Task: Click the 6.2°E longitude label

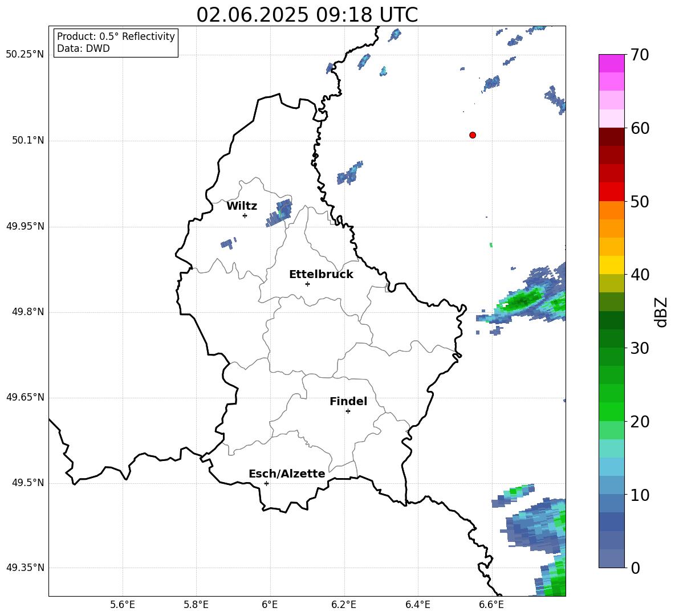Action: point(344,605)
